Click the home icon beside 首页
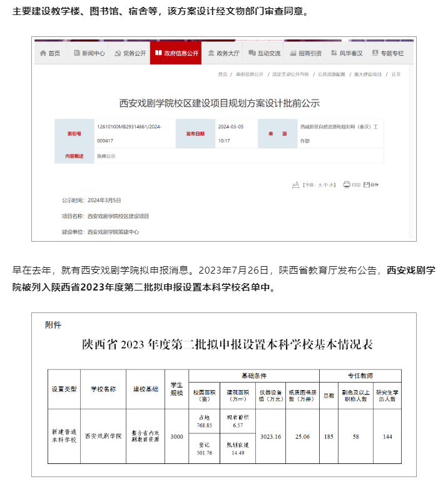Screen dimensions: 448x489 [x=43, y=53]
